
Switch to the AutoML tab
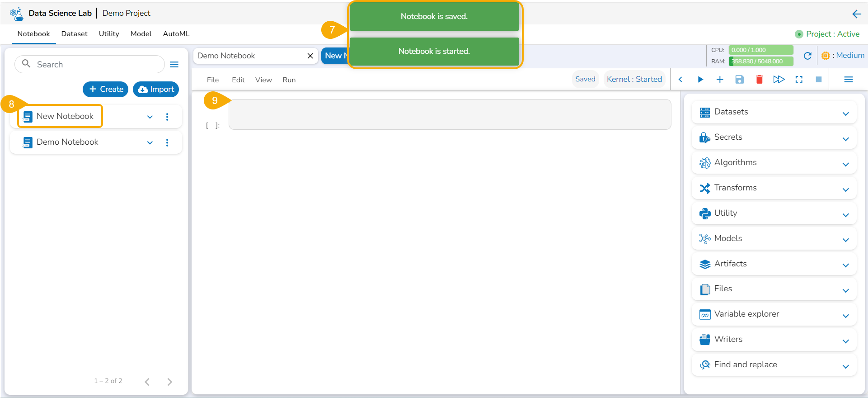tap(176, 34)
